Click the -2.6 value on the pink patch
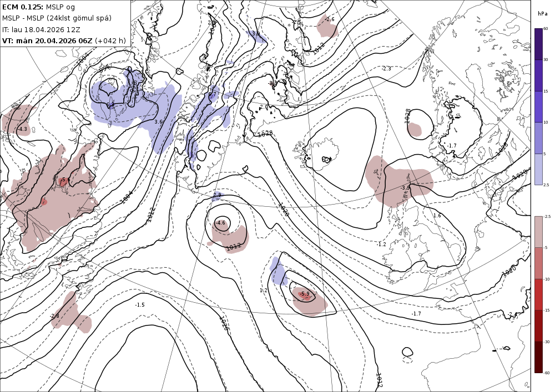Viewport: 555px width, 392px height. (x=330, y=19)
